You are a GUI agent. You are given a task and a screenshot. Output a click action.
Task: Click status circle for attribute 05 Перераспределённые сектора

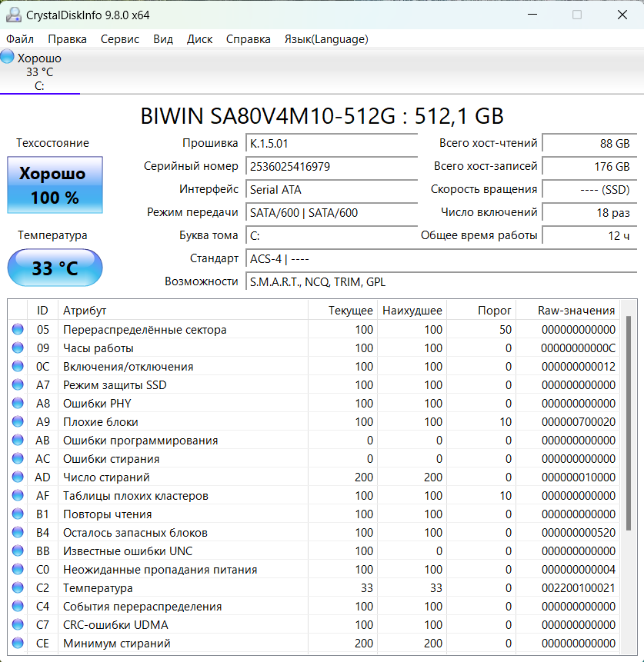[18, 330]
